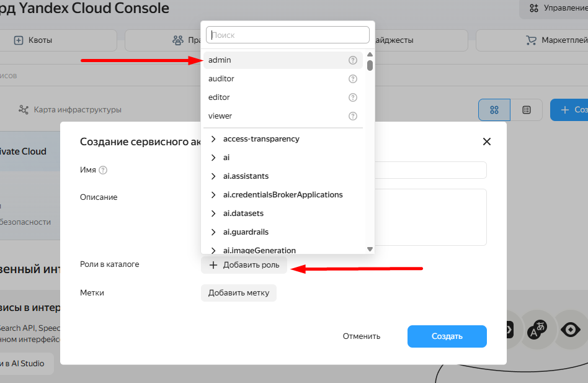Click the help icon beside Имя label

click(103, 170)
